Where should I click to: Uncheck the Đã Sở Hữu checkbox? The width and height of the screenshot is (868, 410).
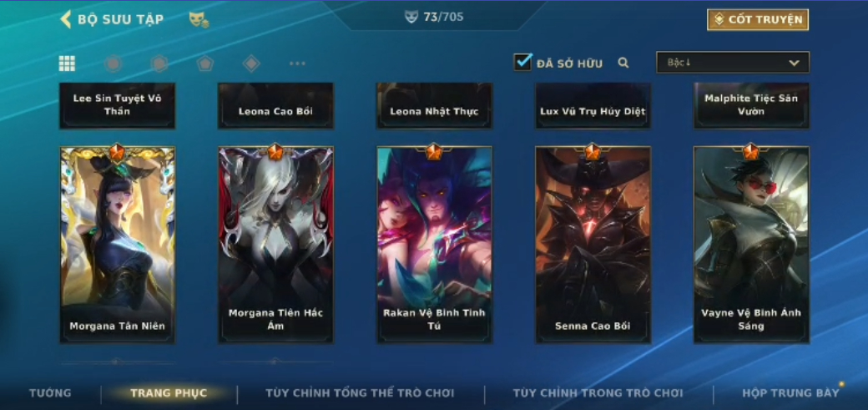pos(522,62)
